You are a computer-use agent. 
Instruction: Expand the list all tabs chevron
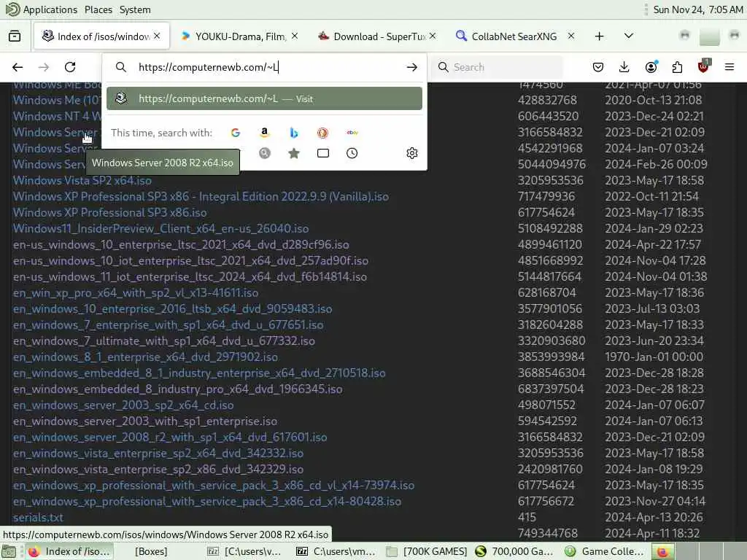[x=629, y=36]
